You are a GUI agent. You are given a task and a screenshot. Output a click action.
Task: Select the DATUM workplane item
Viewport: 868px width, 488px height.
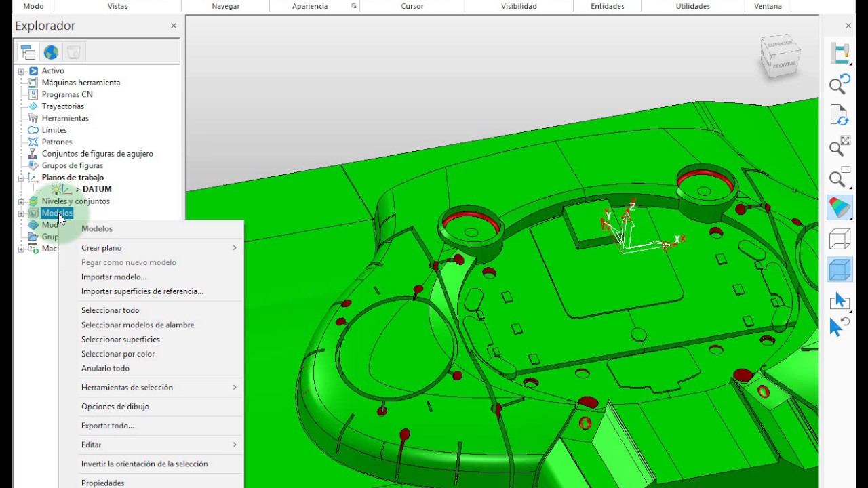97,189
